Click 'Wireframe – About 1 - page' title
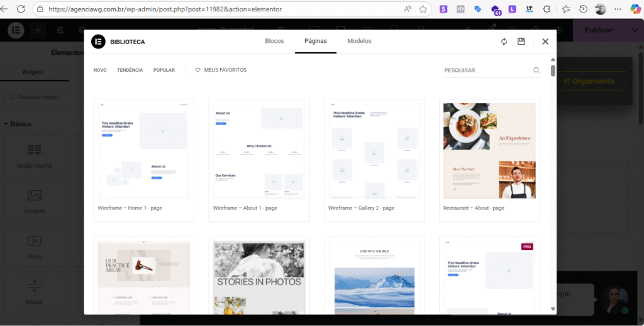Viewport: 644px width, 326px height. pos(245,208)
